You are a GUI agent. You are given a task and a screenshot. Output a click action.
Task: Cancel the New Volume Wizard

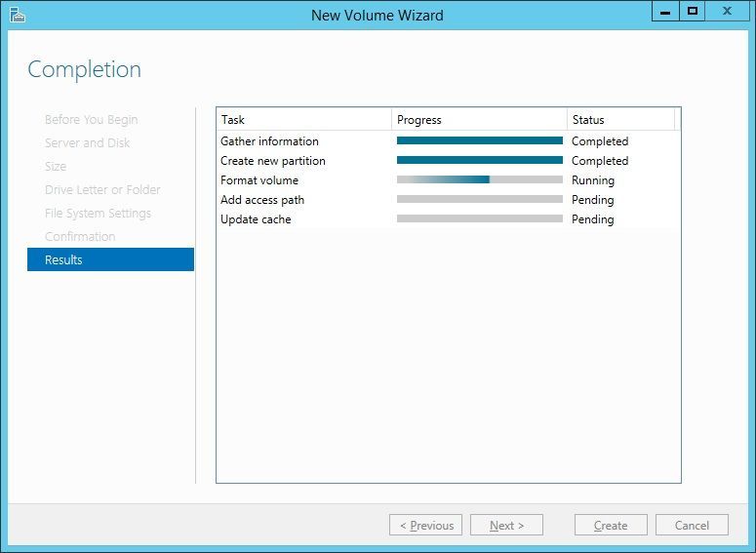pyautogui.click(x=692, y=525)
